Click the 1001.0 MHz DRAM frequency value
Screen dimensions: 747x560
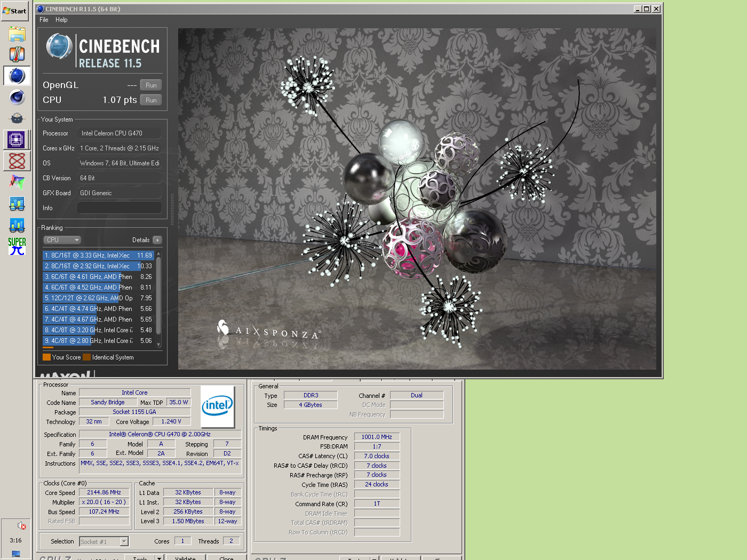[377, 437]
